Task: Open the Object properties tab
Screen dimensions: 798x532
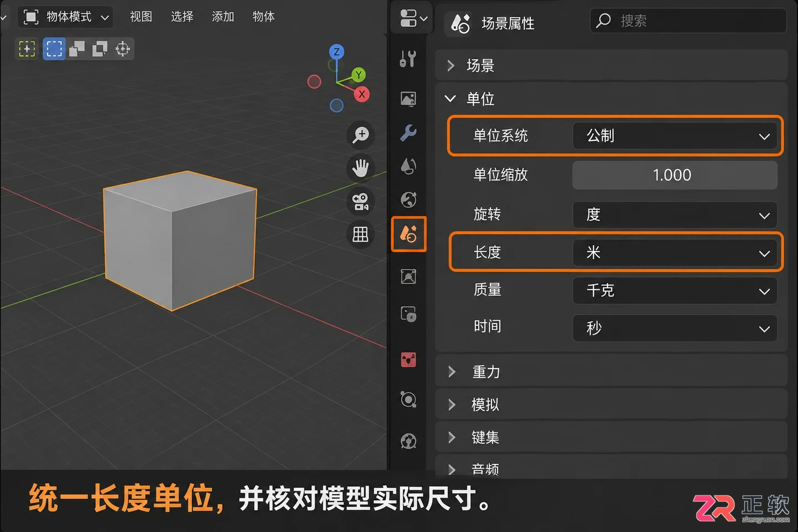Action: [x=408, y=276]
